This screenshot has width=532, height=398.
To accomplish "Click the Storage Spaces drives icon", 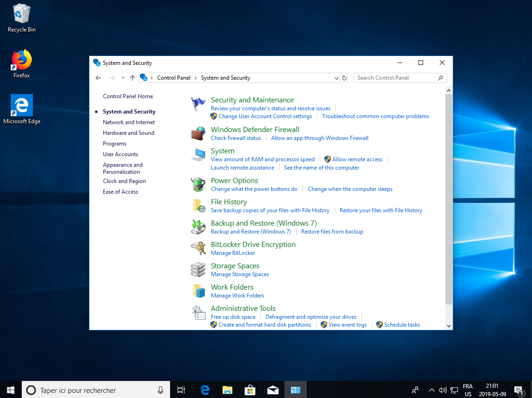I will pyautogui.click(x=198, y=270).
